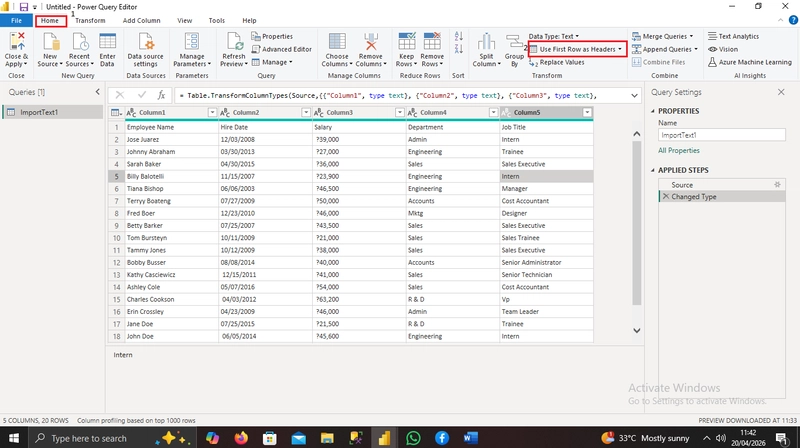This screenshot has width=800, height=448.
Task: Open Column3 filter dropdown
Action: tap(399, 112)
